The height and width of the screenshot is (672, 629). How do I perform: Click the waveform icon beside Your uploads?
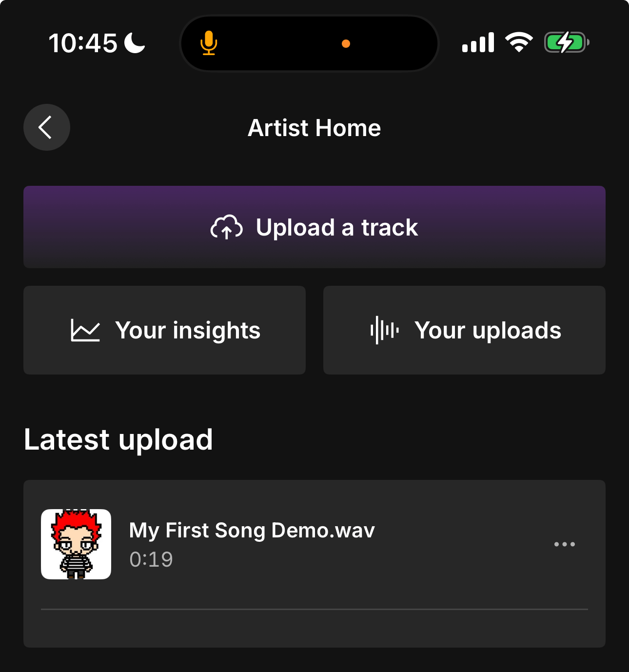click(384, 330)
